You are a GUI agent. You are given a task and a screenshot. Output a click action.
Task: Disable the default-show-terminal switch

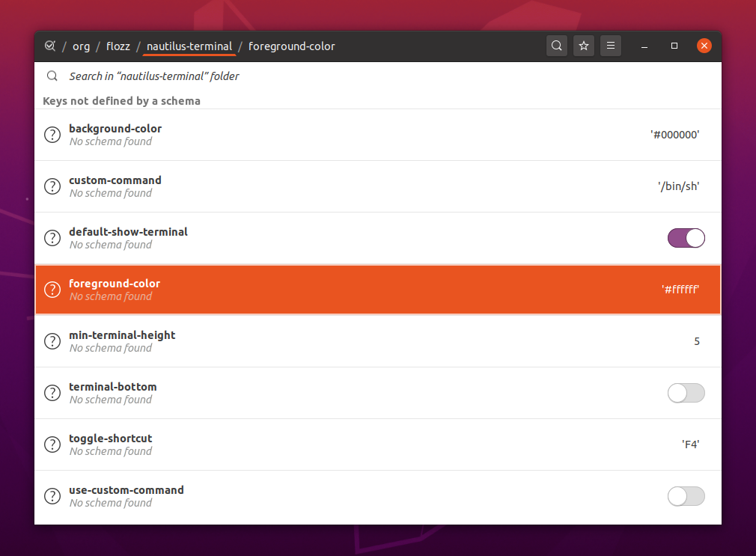tap(686, 238)
